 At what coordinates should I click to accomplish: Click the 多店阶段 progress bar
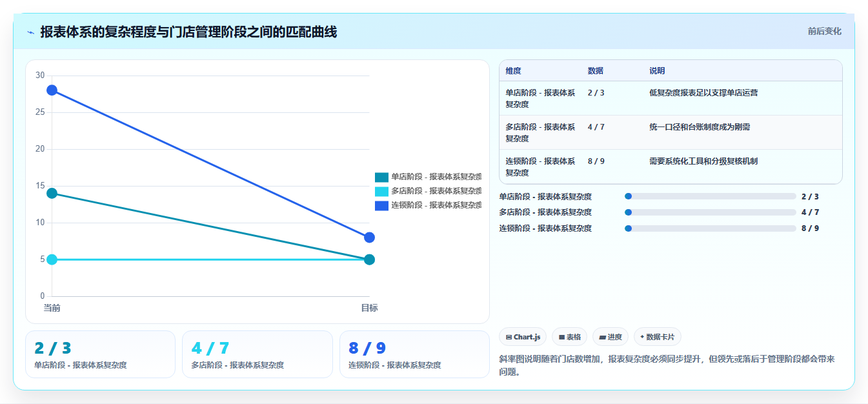pyautogui.click(x=711, y=212)
